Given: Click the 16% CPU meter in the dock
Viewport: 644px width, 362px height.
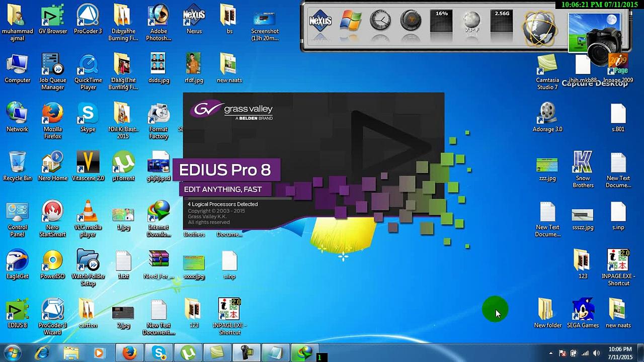Looking at the screenshot, I should 441,21.
